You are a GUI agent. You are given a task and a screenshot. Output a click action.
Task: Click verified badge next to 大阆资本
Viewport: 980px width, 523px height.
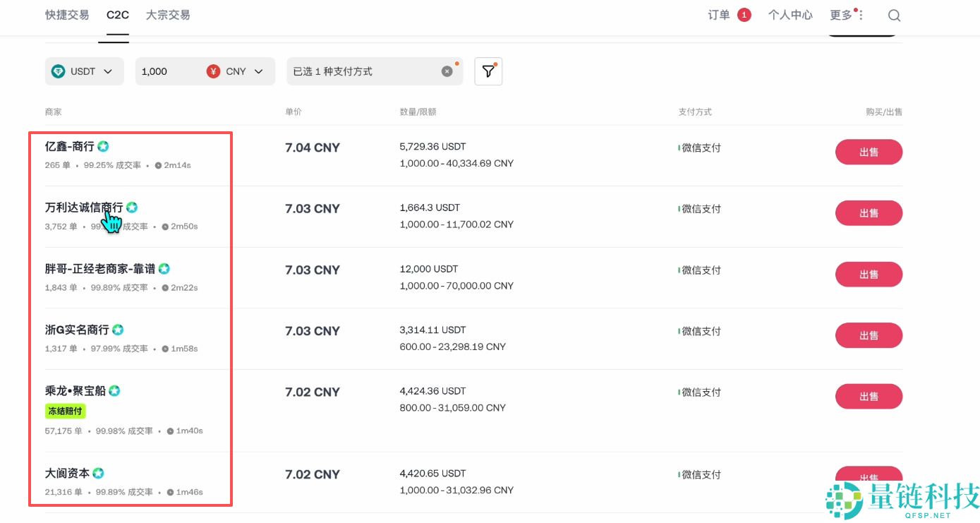99,474
